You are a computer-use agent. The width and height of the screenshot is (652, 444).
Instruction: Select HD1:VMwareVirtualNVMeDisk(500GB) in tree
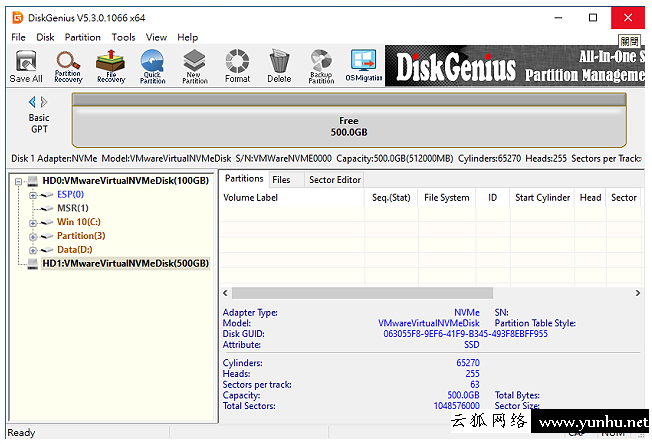pyautogui.click(x=126, y=264)
